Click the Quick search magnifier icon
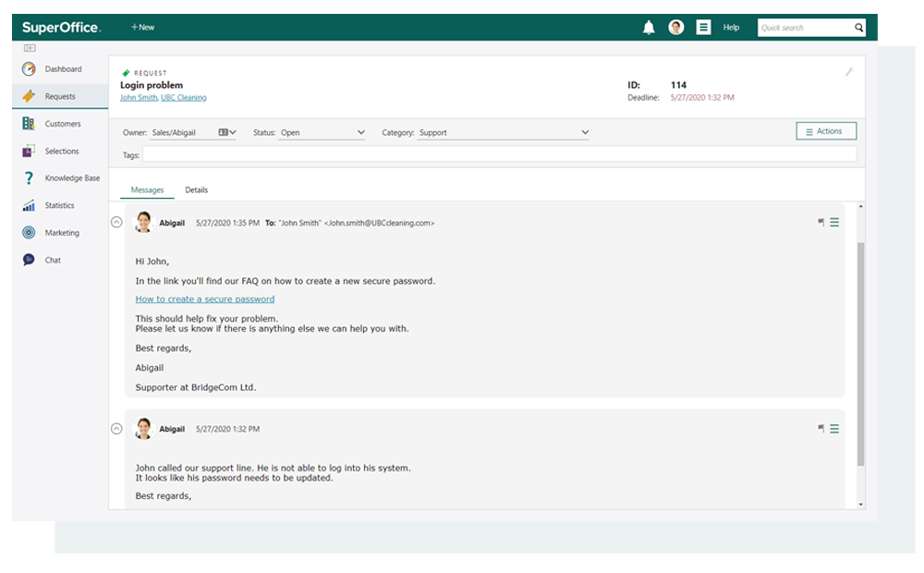 pos(858,28)
